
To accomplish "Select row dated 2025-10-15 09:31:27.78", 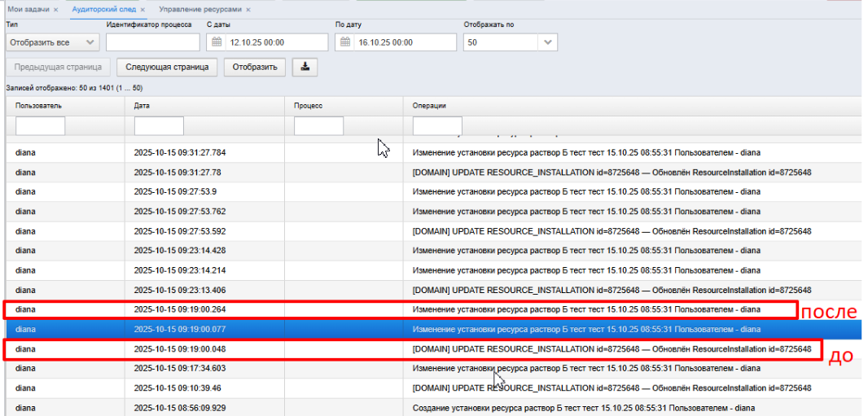I will pos(434,173).
